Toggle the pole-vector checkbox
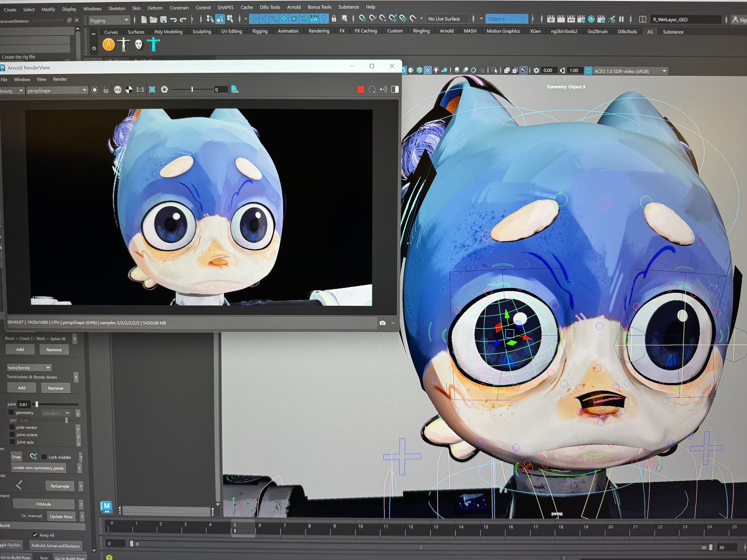Image resolution: width=747 pixels, height=560 pixels. pyautogui.click(x=12, y=427)
